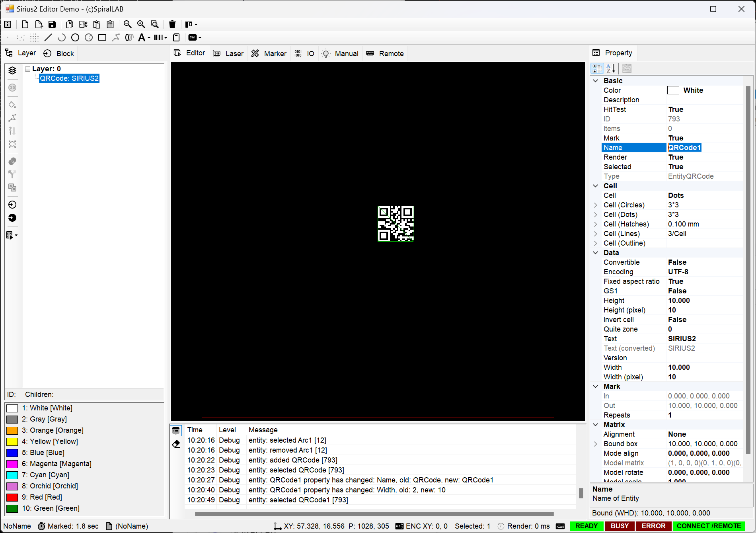
Task: Paste entity using the Paste icon
Action: click(x=97, y=24)
